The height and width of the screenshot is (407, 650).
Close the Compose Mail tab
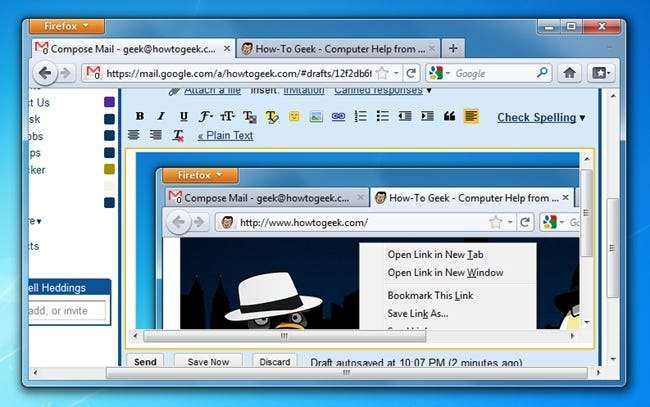coord(227,48)
